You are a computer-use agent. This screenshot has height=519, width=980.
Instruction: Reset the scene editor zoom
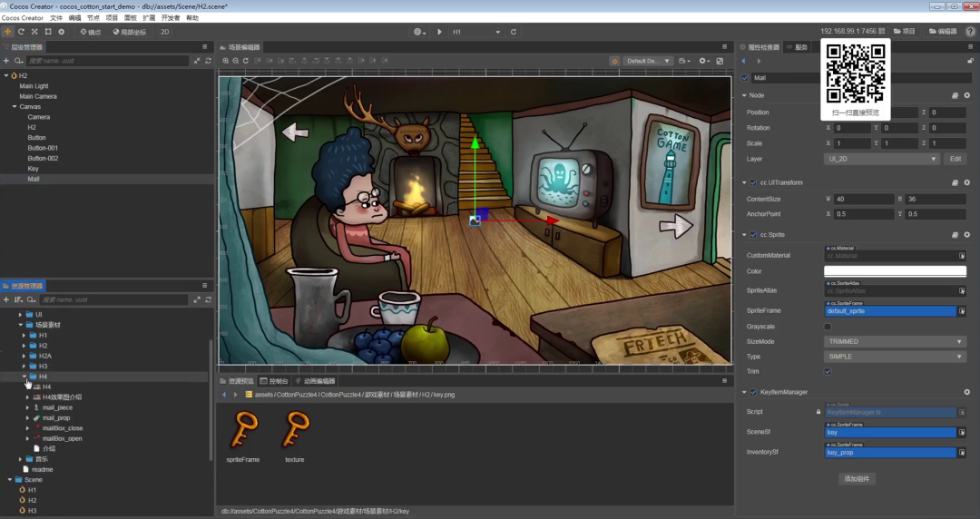coord(246,61)
